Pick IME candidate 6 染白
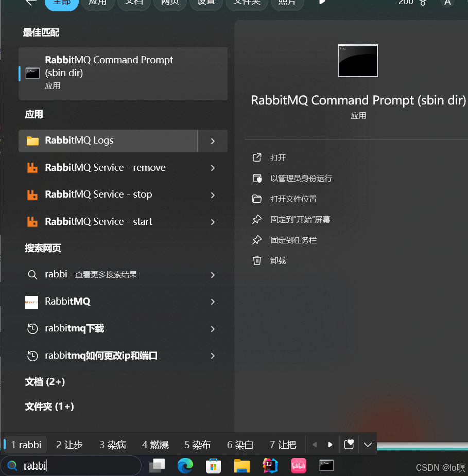The width and height of the screenshot is (468, 476). pyautogui.click(x=240, y=445)
